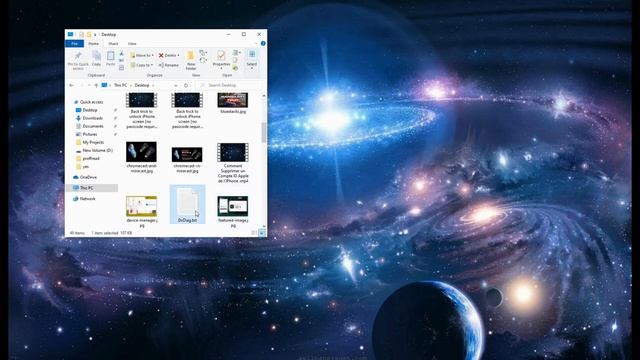Click the Easy access icon
Viewport: 640px width, 360px height.
(202, 60)
